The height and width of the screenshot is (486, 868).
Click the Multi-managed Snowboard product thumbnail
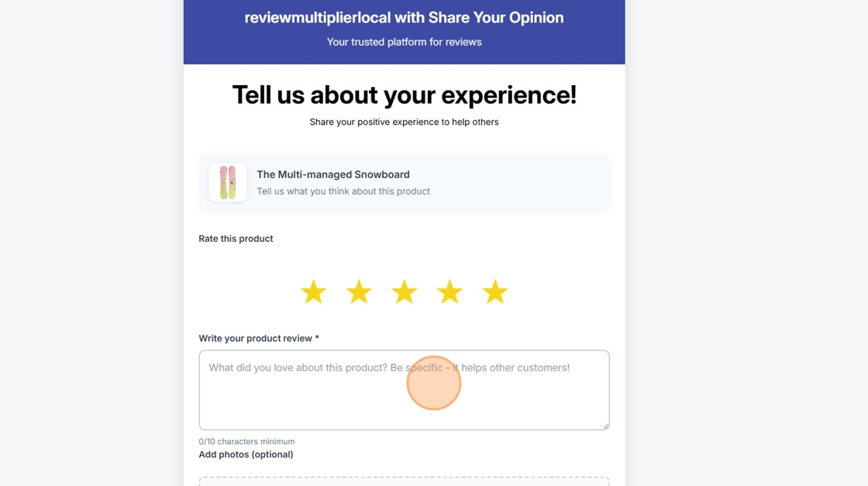(227, 182)
